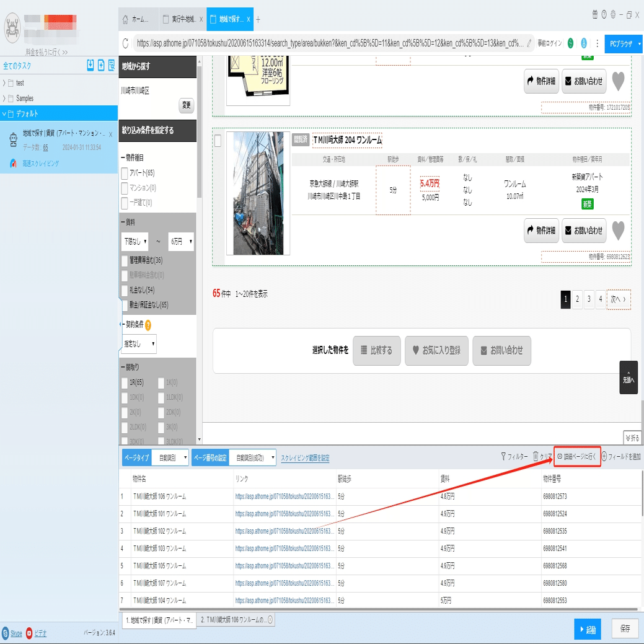Screen dimensions: 644x644
Task: Check the 一戸建て(0) checkbox
Action: point(125,203)
